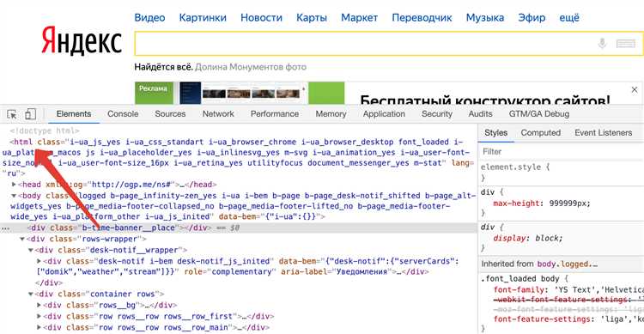Select the doctype html line

click(x=45, y=131)
